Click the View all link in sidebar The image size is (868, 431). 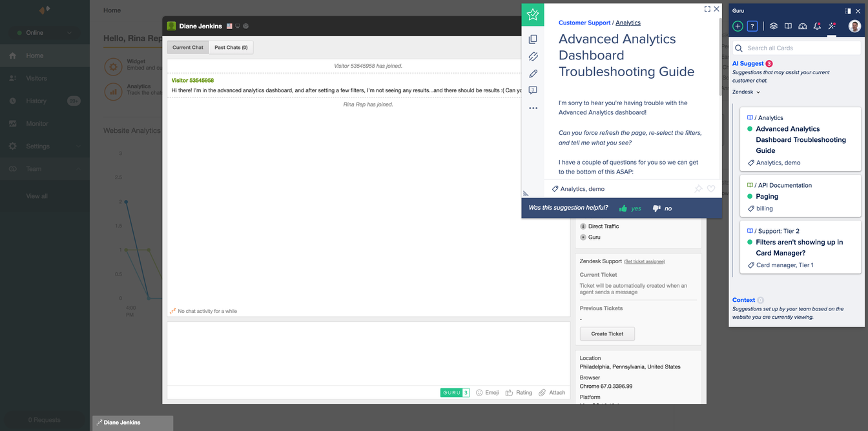tap(37, 196)
